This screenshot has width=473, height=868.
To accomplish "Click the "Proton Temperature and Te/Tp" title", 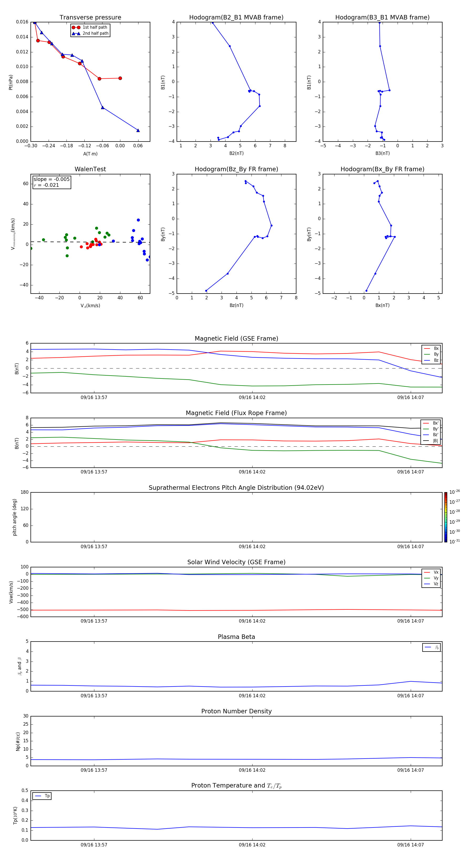I will (x=236, y=786).
